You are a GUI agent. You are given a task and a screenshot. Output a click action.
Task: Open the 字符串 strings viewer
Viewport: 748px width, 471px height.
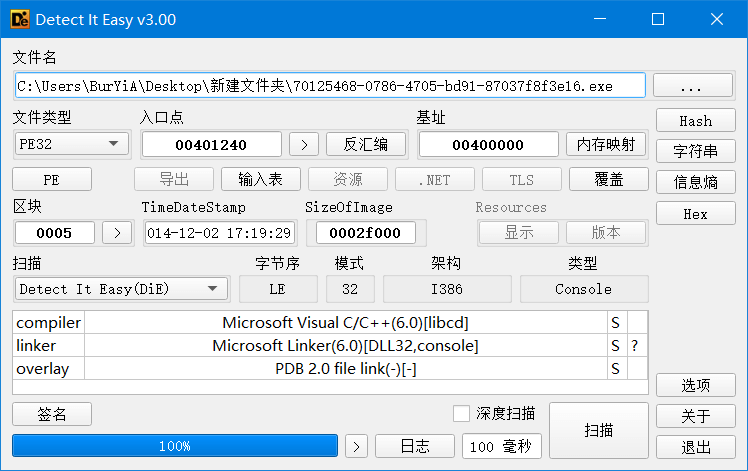(x=696, y=151)
